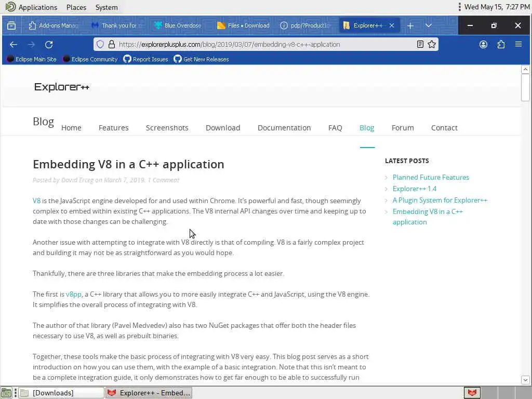Viewport: 532px width, 399px height.
Task: Switch to Downloads window in taskbar
Action: [x=61, y=393]
